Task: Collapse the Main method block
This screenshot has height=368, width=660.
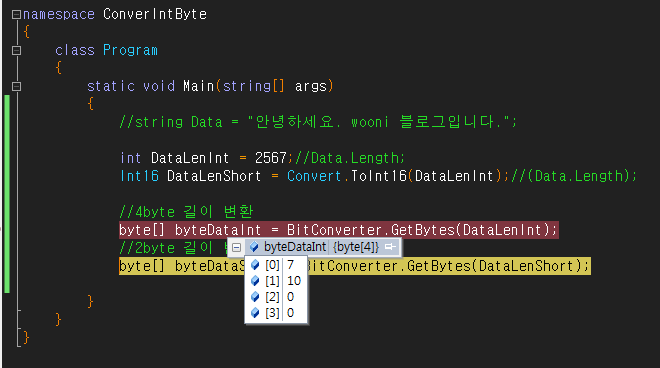Action: [16, 86]
